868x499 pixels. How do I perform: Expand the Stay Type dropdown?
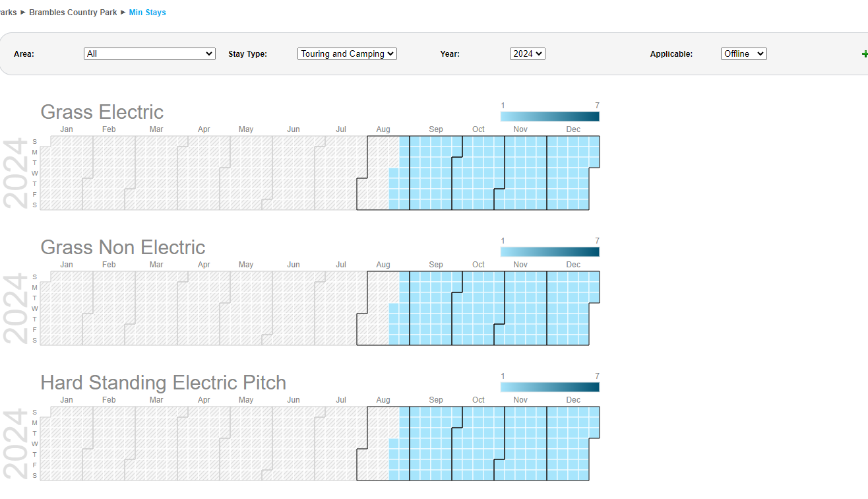pyautogui.click(x=347, y=54)
